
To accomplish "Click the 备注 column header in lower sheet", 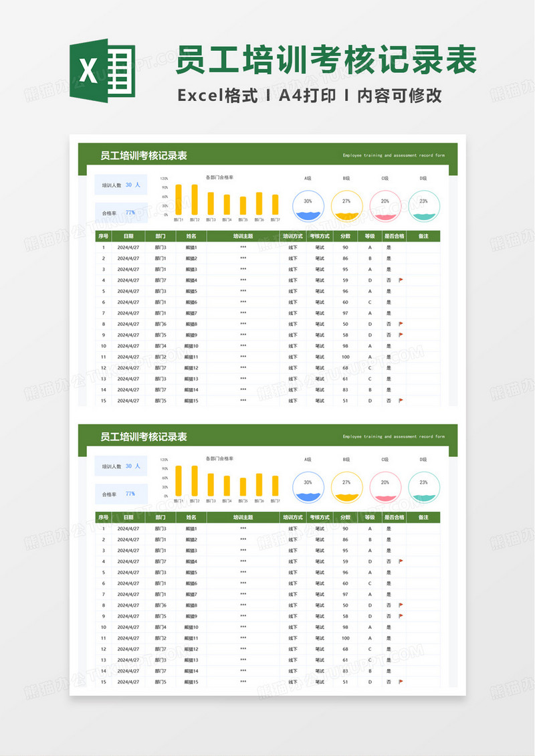I will tap(424, 517).
